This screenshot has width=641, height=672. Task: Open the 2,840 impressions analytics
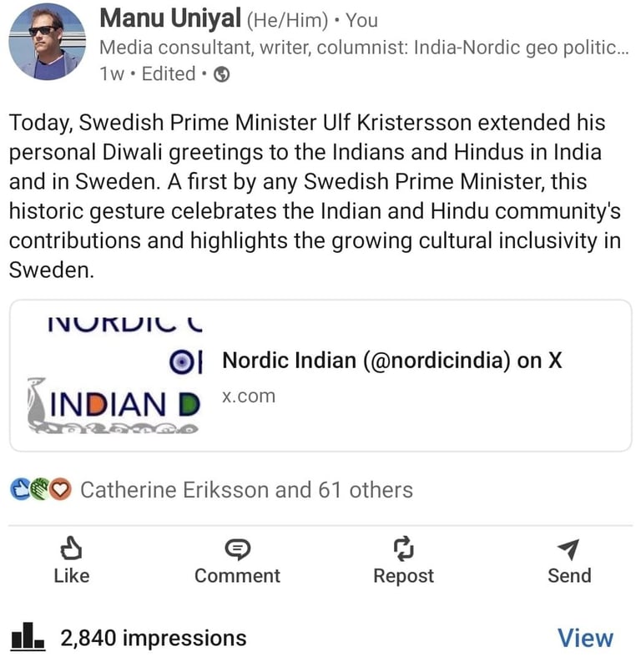click(x=153, y=639)
